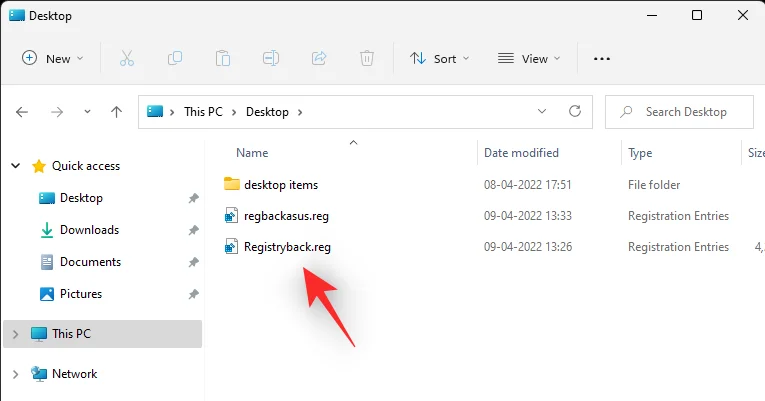Screen dimensions: 765x401
Task: Select the desktop items folder name
Action: (x=281, y=185)
